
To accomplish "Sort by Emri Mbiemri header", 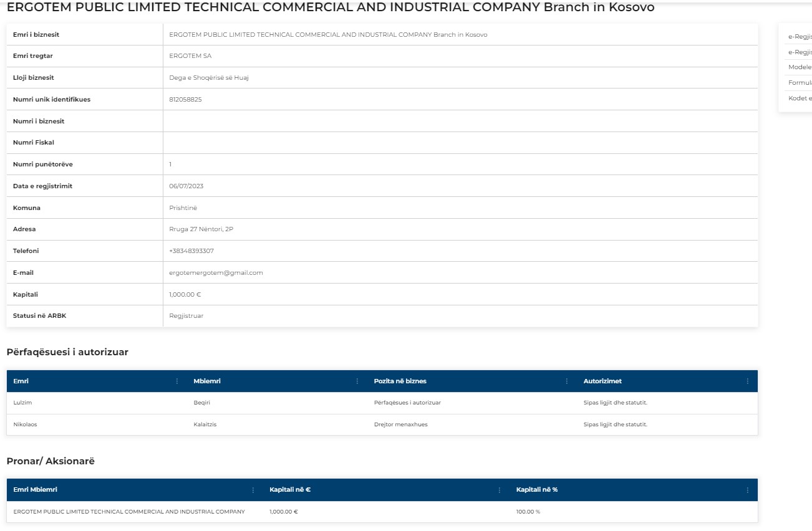I will (35, 490).
